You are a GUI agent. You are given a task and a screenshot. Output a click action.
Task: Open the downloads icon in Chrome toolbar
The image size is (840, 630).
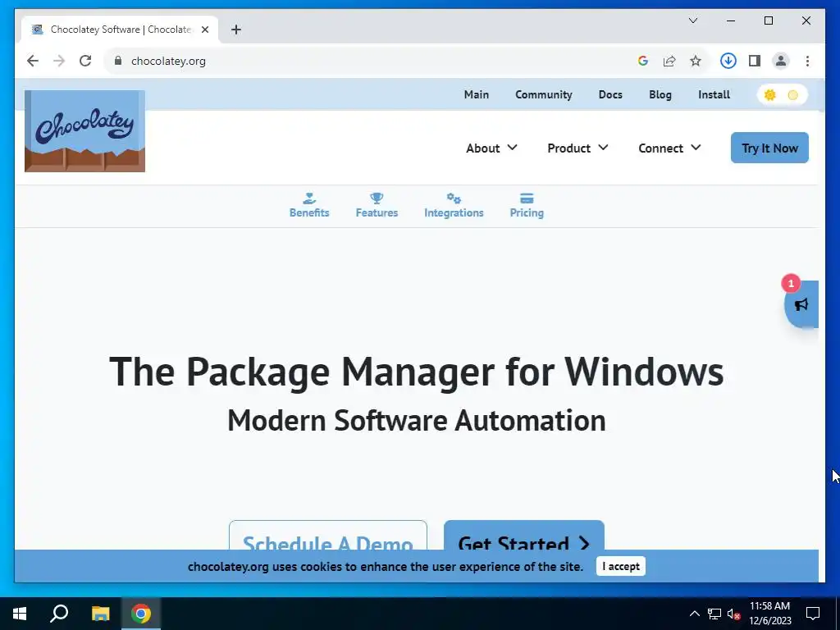(728, 61)
